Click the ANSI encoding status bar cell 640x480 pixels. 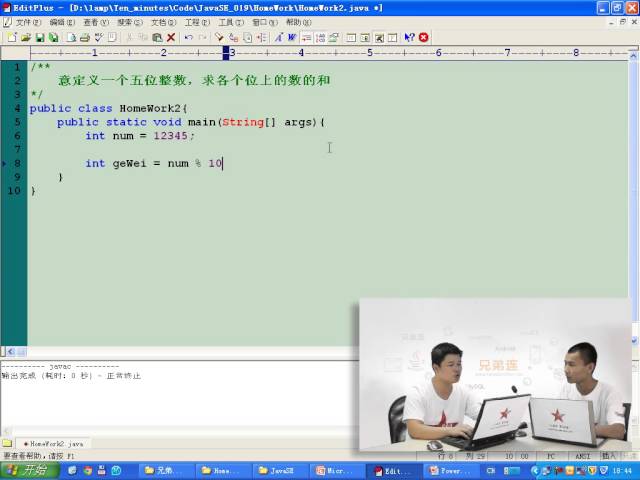tap(582, 456)
